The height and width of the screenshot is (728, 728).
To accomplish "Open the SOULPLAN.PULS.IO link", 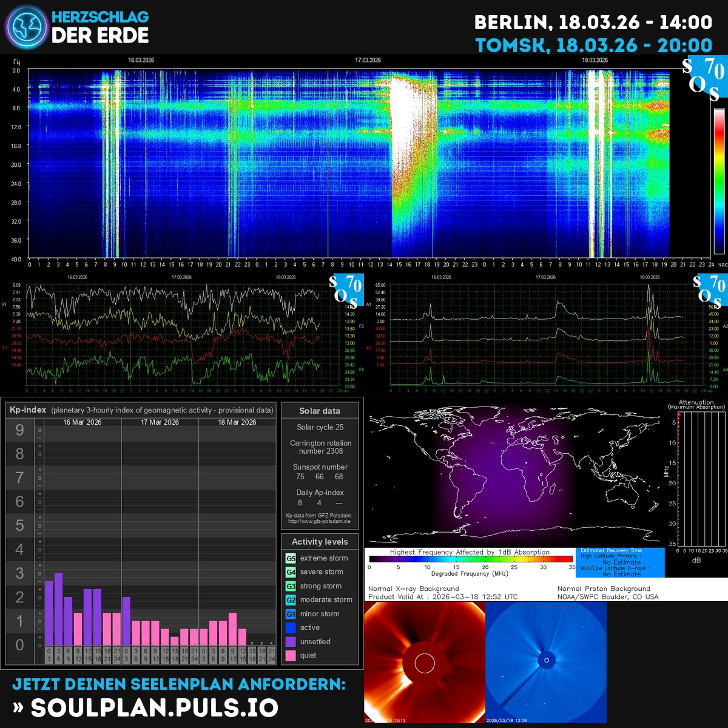I will click(x=152, y=706).
